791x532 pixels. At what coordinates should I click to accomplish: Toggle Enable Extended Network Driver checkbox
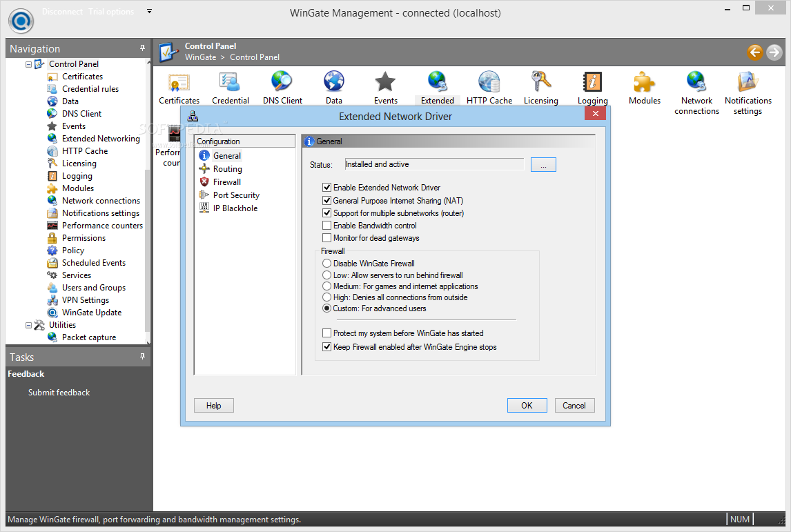(x=327, y=188)
